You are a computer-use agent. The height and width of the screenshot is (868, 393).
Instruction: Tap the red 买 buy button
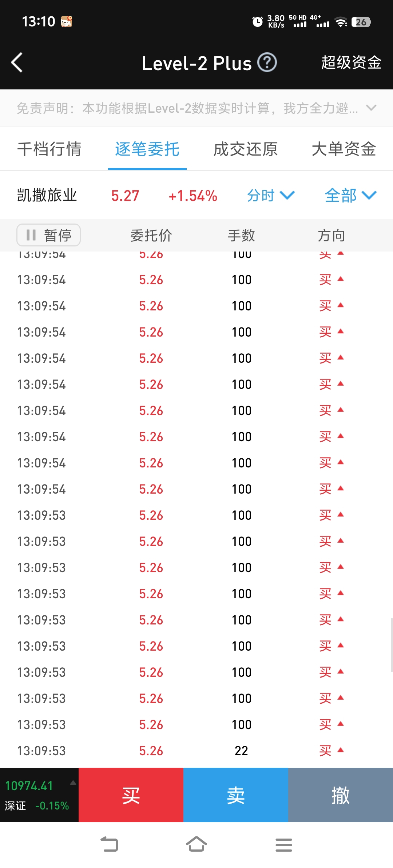coord(131,795)
